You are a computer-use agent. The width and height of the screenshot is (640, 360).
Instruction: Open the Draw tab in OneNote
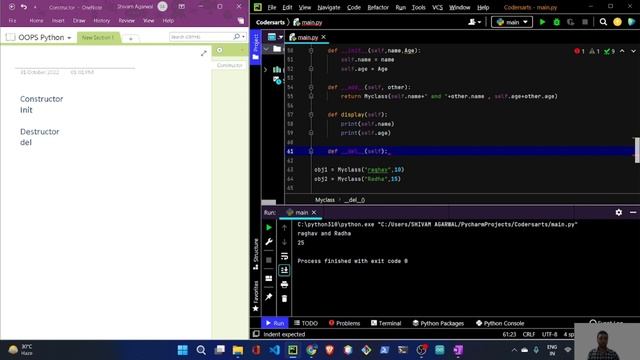pos(79,20)
